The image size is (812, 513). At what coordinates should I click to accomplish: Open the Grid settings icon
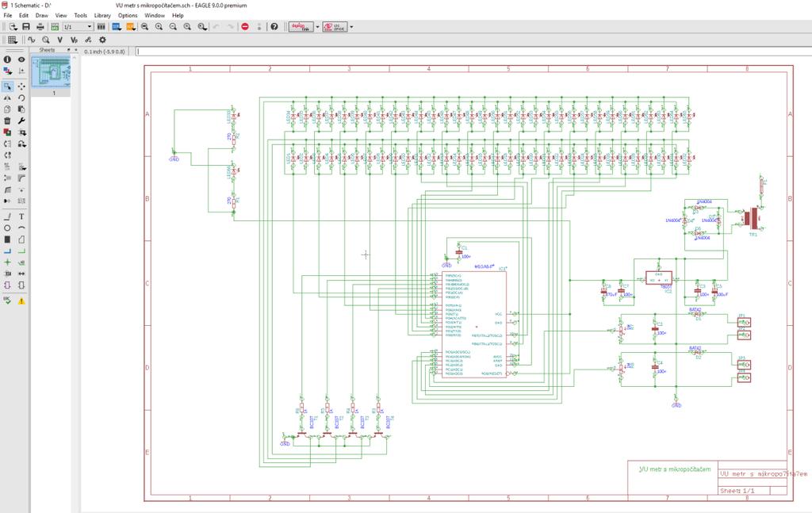coord(12,40)
